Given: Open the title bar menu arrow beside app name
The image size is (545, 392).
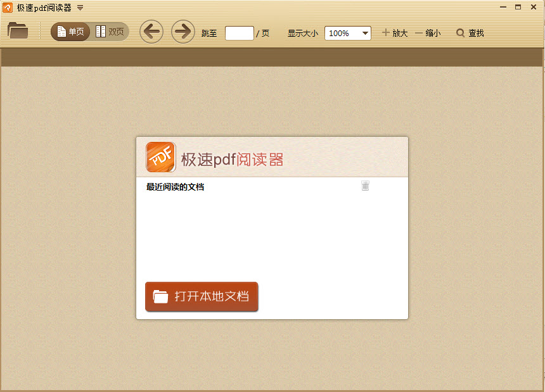Looking at the screenshot, I should [80, 8].
